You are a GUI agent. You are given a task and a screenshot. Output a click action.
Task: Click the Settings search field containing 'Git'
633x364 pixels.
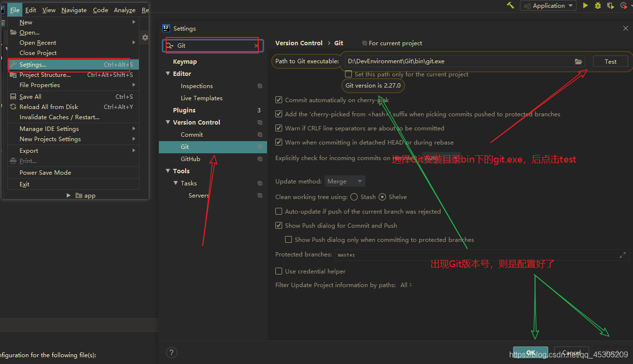(x=213, y=45)
